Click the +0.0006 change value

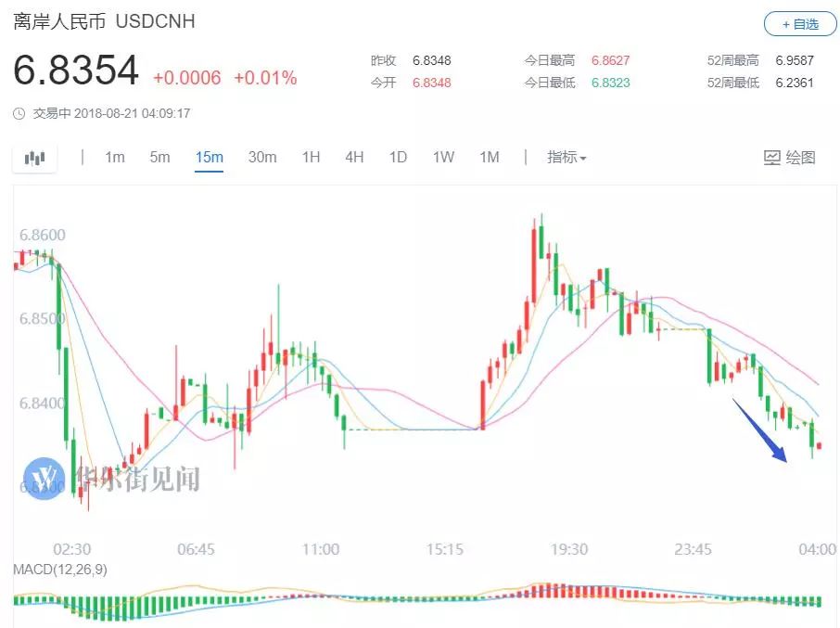(x=187, y=78)
